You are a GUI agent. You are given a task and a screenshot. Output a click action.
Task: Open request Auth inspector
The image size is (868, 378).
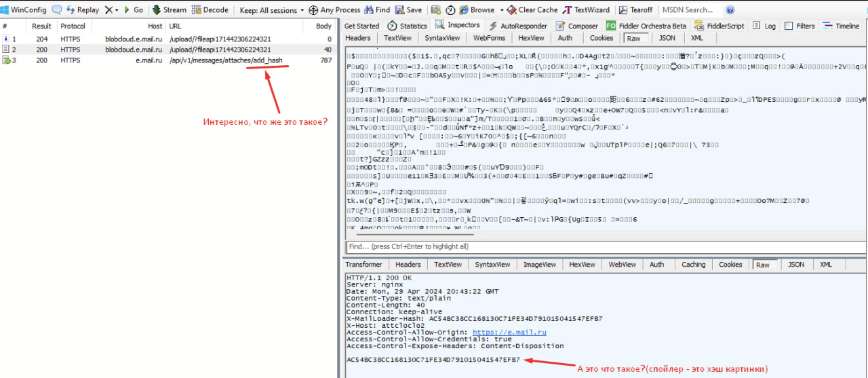point(565,38)
